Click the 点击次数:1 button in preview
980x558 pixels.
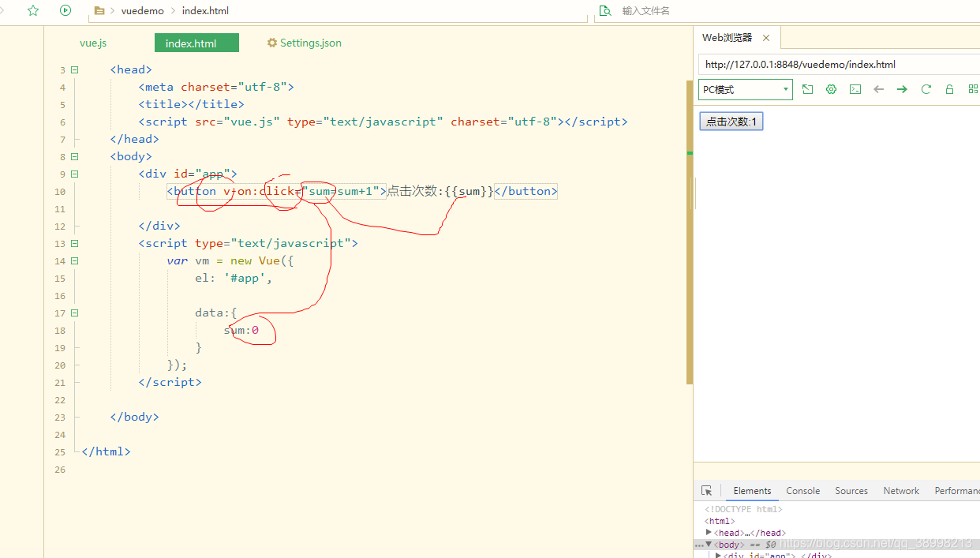[731, 122]
